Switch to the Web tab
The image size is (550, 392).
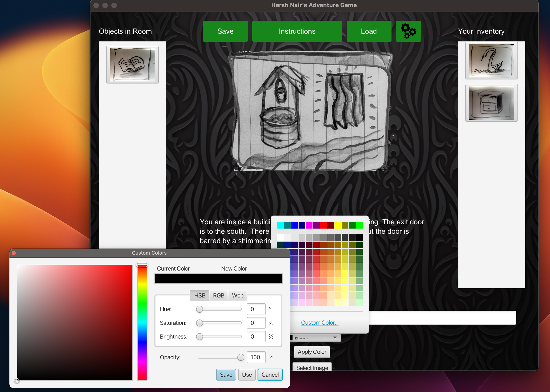[238, 295]
